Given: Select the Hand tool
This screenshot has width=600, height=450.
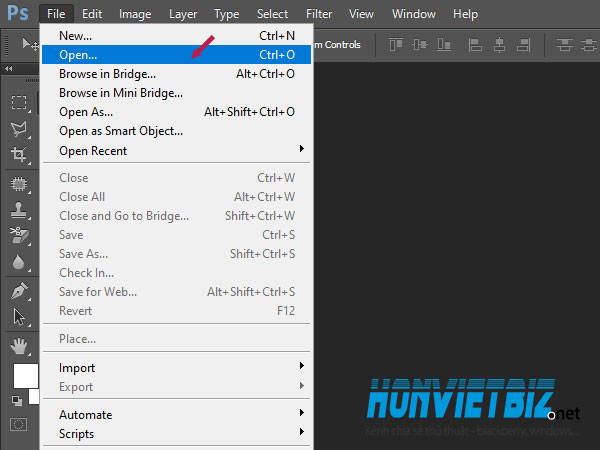Looking at the screenshot, I should coord(19,346).
